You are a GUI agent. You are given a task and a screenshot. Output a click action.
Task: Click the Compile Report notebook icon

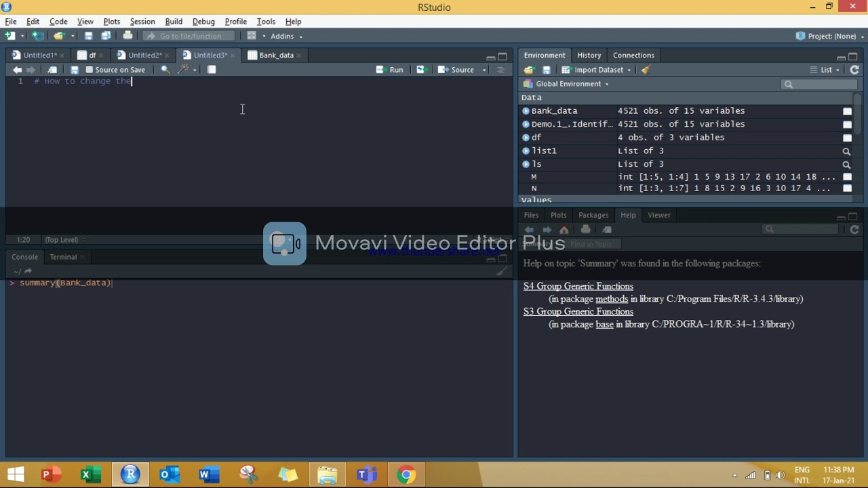point(212,70)
